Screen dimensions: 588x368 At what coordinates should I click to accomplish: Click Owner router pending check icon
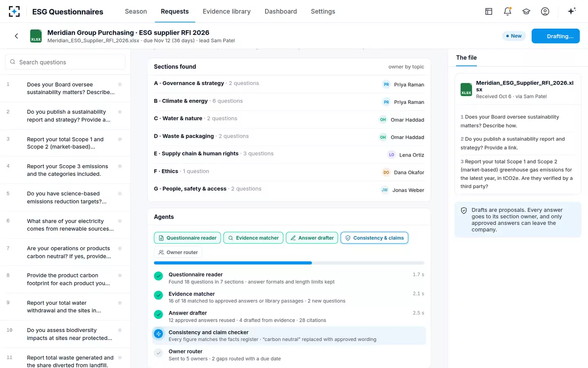[158, 353]
